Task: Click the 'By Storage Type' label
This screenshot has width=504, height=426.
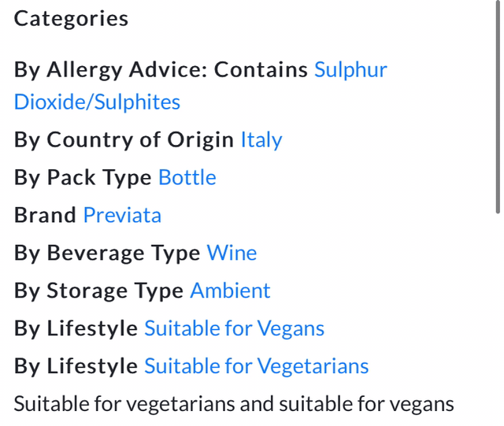Action: point(99,291)
